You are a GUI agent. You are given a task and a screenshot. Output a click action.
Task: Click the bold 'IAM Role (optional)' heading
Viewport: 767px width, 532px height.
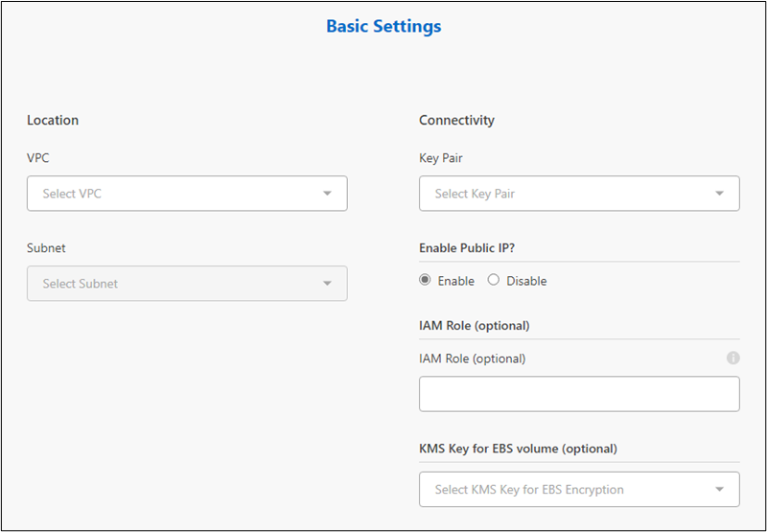click(475, 325)
